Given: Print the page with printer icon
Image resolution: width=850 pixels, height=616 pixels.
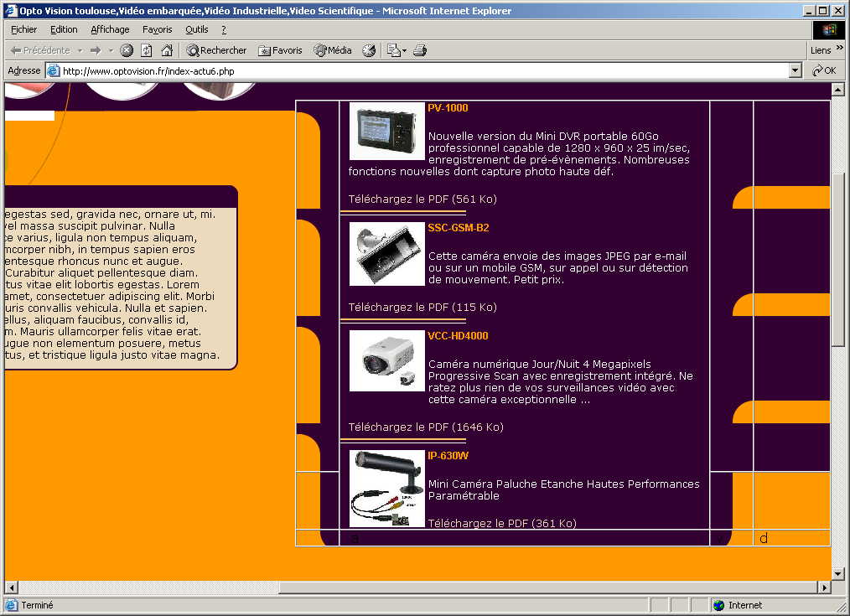Looking at the screenshot, I should click(x=420, y=50).
